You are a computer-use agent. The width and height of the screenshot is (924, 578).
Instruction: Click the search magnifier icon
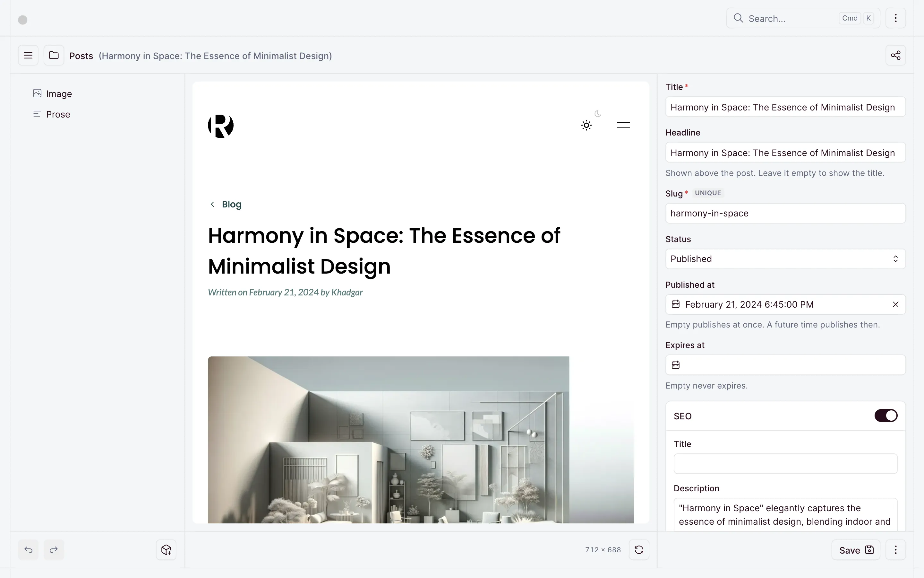pos(739,18)
